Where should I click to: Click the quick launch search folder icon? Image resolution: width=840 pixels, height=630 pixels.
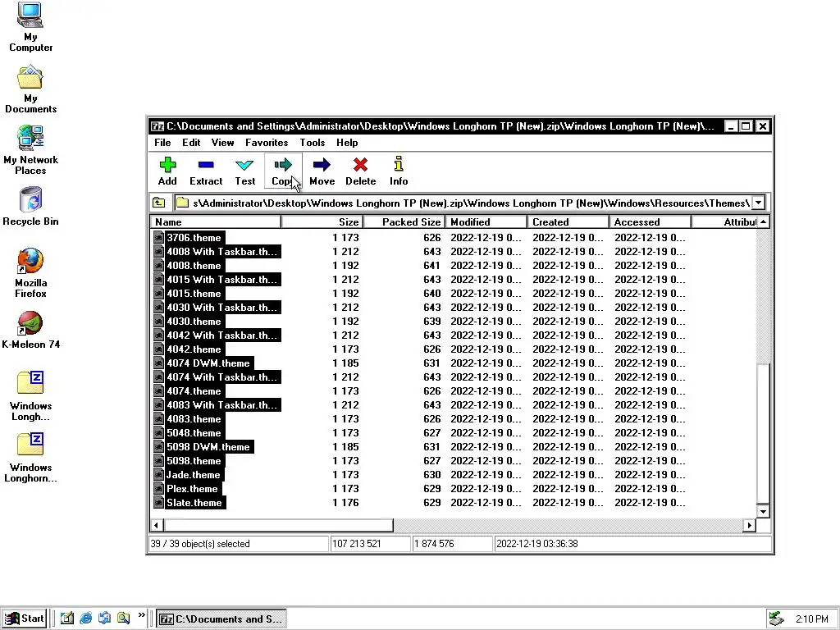(x=123, y=619)
